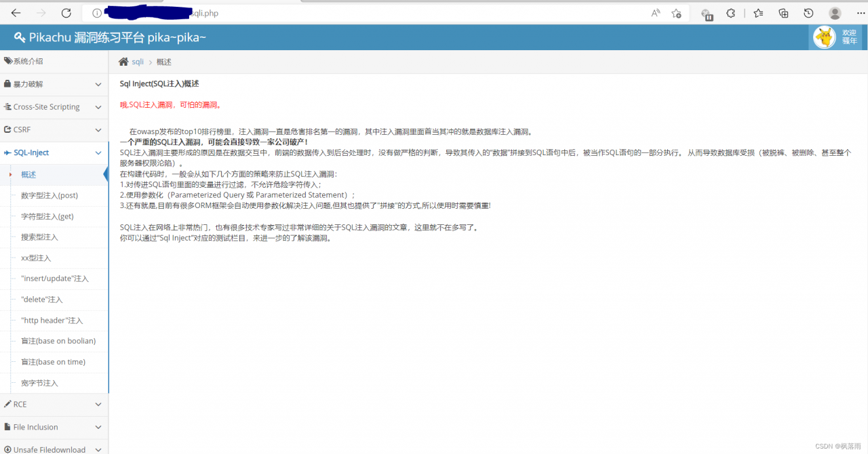Viewport: 868px width, 454px height.
Task: Select the 概述 menu item
Action: pos(28,174)
